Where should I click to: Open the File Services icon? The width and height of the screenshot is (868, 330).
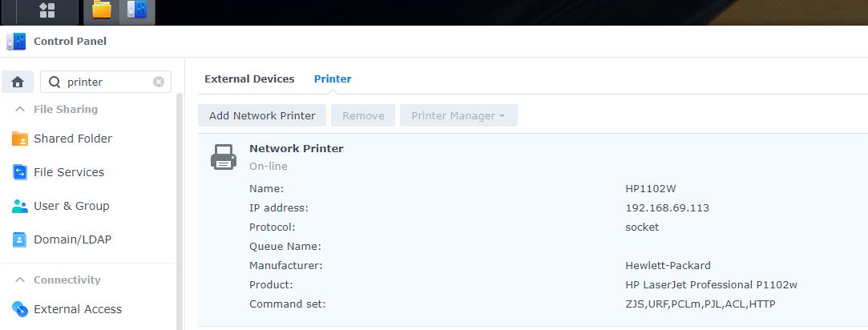20,172
